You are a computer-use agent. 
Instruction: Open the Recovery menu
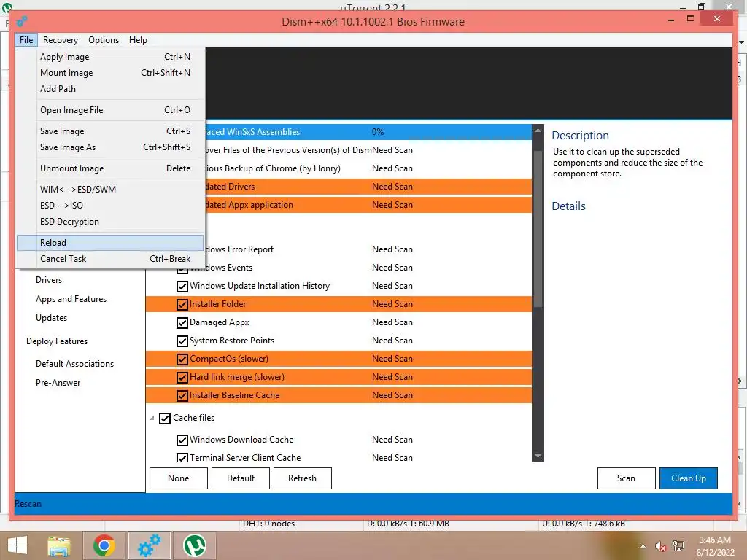coord(60,40)
